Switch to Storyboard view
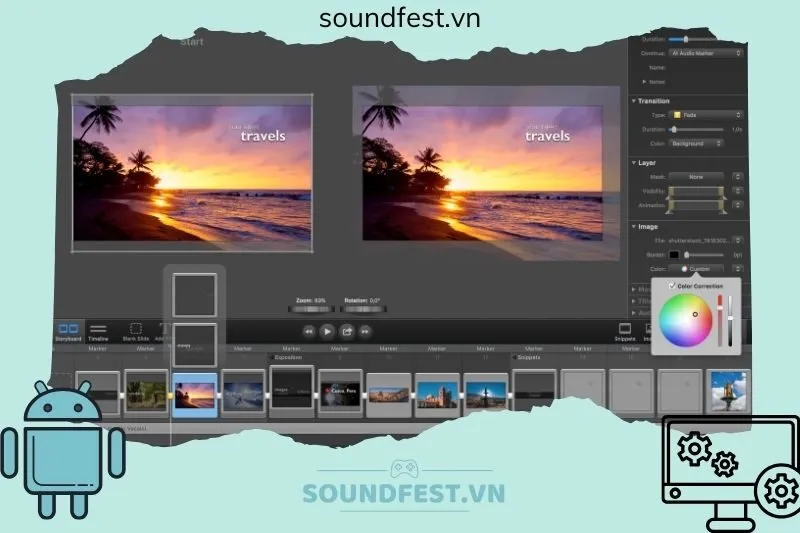This screenshot has height=533, width=800. tap(69, 332)
